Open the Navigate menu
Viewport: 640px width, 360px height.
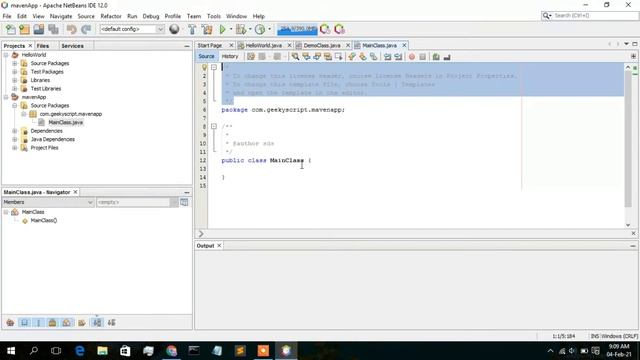[x=61, y=16]
